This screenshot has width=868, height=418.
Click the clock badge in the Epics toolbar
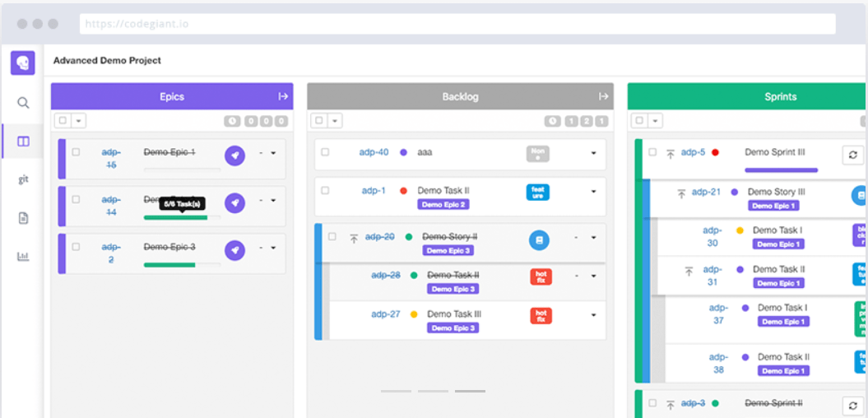click(x=233, y=121)
